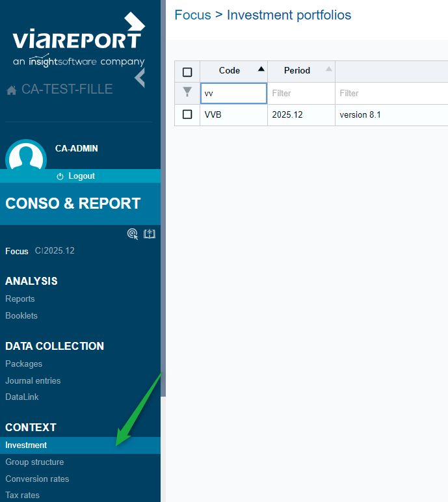Log out using the Logout button
This screenshot has width=448, height=502.
pos(80,176)
